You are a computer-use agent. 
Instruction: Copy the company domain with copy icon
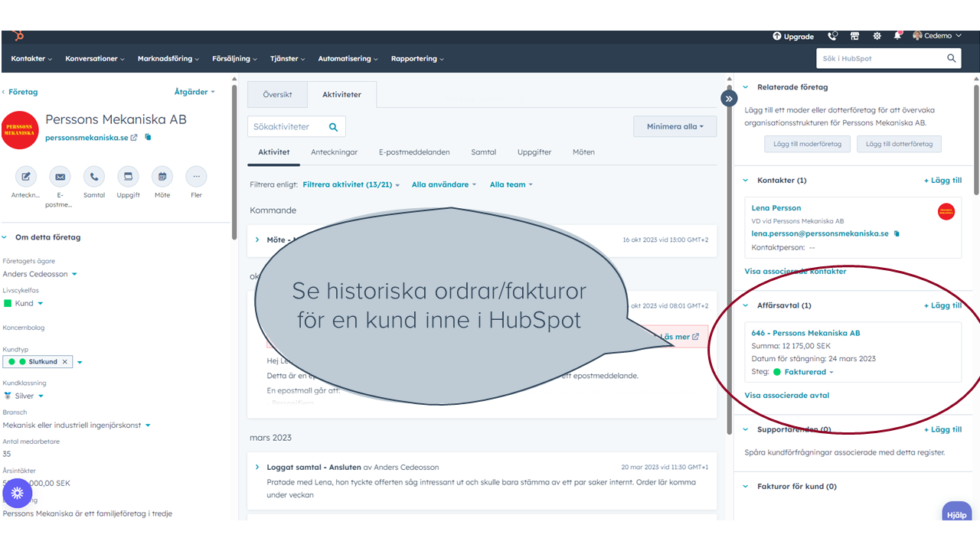pos(148,138)
